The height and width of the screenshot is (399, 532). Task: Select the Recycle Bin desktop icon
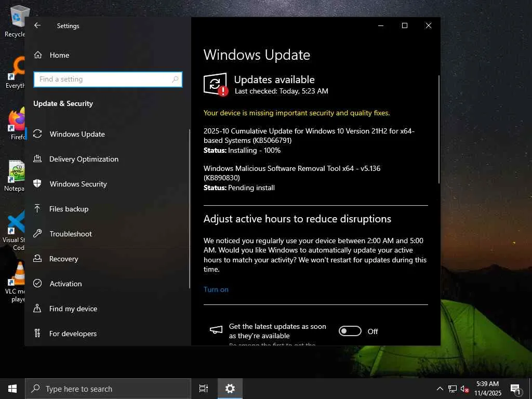click(15, 21)
